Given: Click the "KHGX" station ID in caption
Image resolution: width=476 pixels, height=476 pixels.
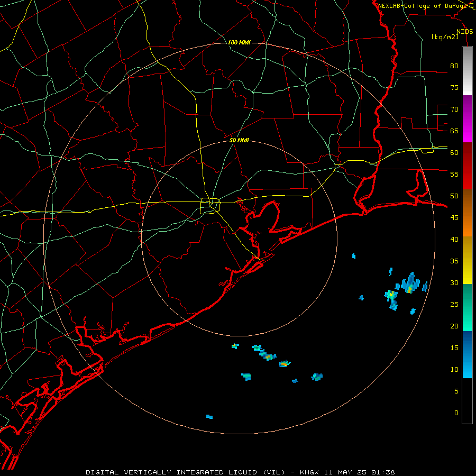Looking at the screenshot, I should coord(309,472).
